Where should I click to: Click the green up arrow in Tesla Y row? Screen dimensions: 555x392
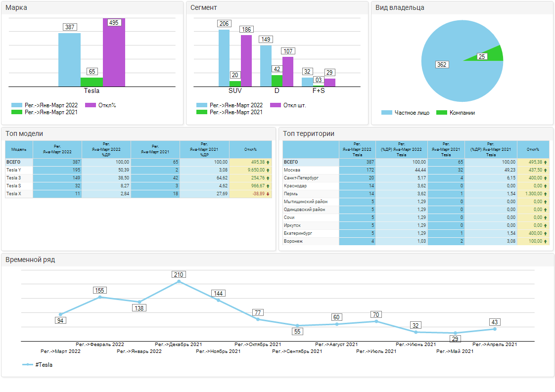(268, 170)
